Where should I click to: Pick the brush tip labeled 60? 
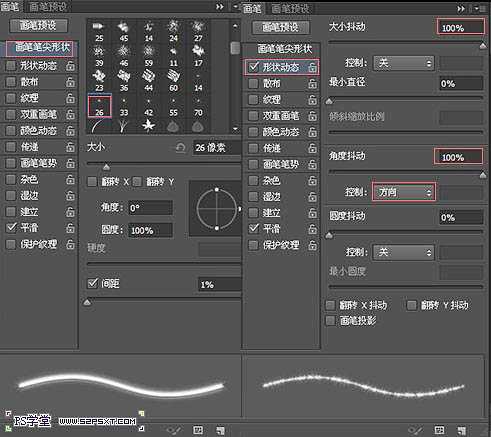[x=173, y=81]
